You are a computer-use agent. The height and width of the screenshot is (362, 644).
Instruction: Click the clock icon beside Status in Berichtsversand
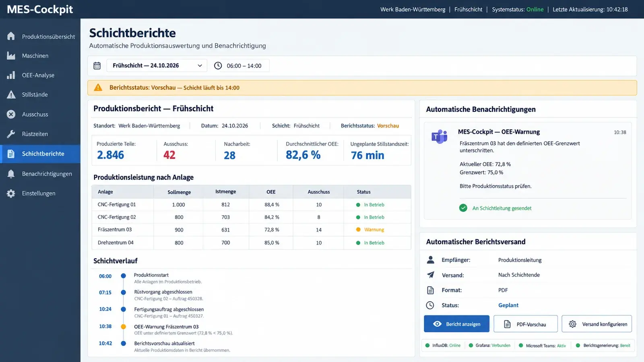[x=430, y=305]
